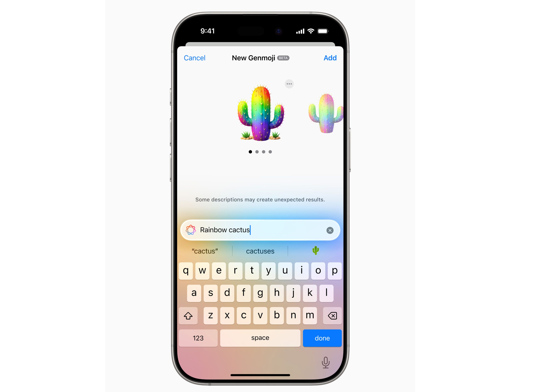Screen dimensions: 537x392
Task: Tap the done button on keyboard
Action: coord(323,337)
